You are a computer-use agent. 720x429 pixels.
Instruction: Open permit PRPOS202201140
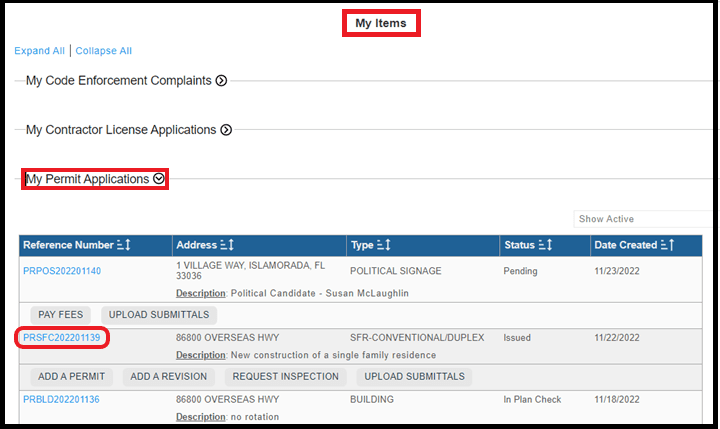pos(62,271)
